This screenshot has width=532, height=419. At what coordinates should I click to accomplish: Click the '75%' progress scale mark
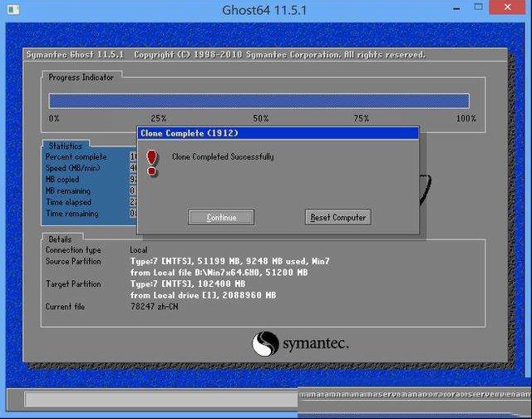(361, 118)
